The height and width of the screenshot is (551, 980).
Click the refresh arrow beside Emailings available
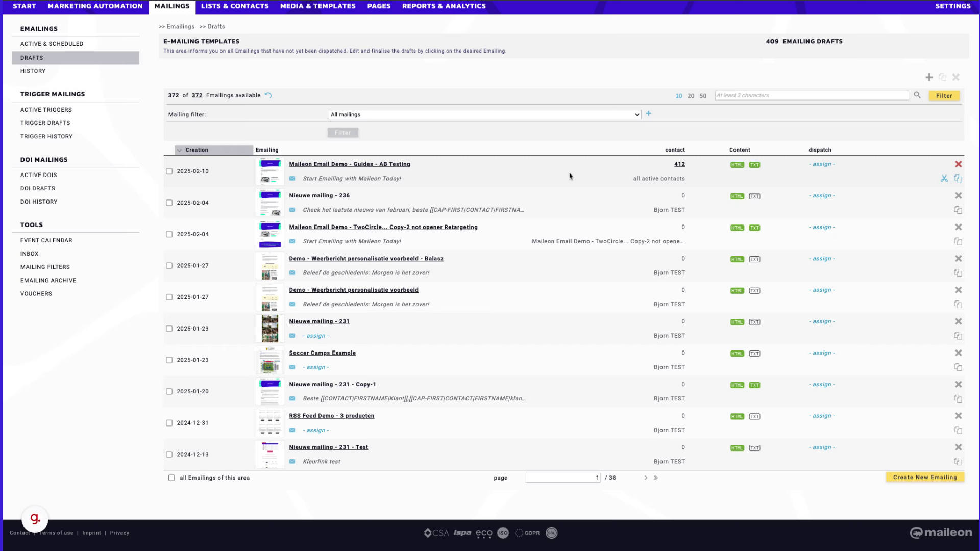tap(268, 95)
